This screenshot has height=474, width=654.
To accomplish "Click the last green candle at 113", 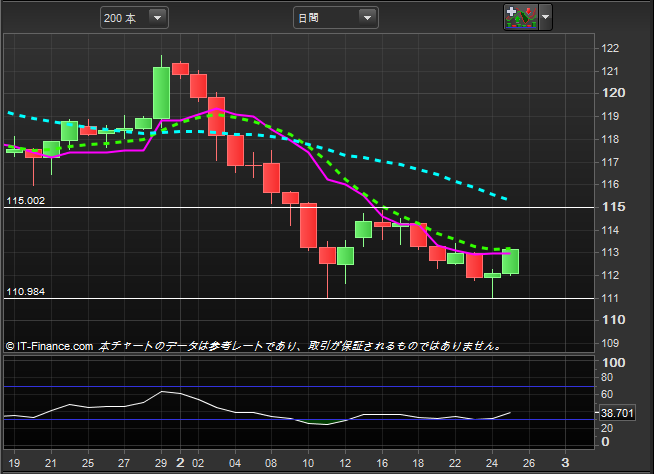I will 511,262.
